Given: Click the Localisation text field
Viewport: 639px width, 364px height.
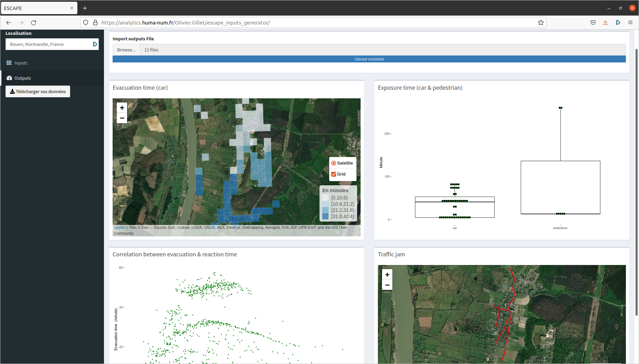Looking at the screenshot, I should coord(52,44).
